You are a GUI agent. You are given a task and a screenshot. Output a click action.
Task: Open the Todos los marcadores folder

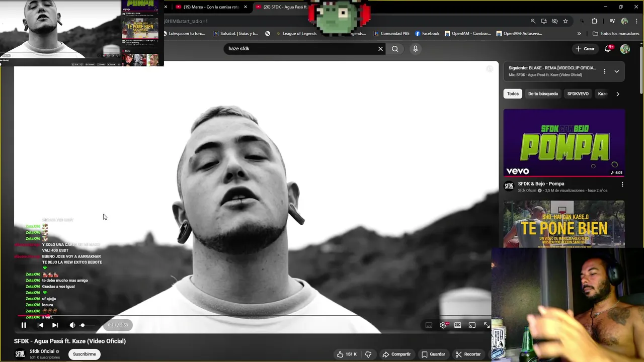[x=616, y=34]
